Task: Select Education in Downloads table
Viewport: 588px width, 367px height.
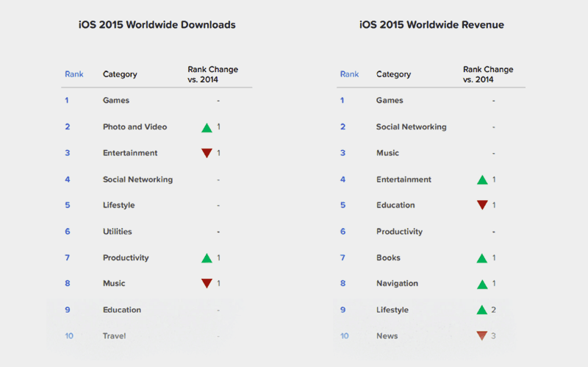Action: pyautogui.click(x=122, y=310)
